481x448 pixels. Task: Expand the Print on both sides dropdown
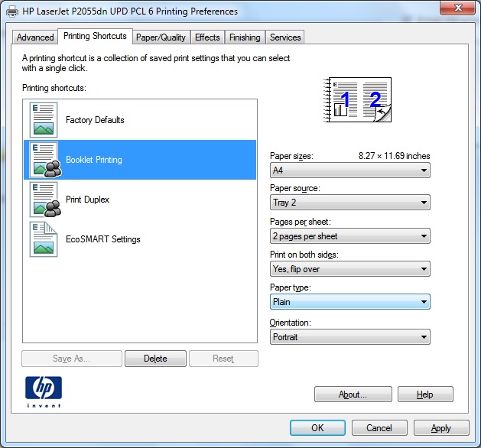[x=350, y=269]
